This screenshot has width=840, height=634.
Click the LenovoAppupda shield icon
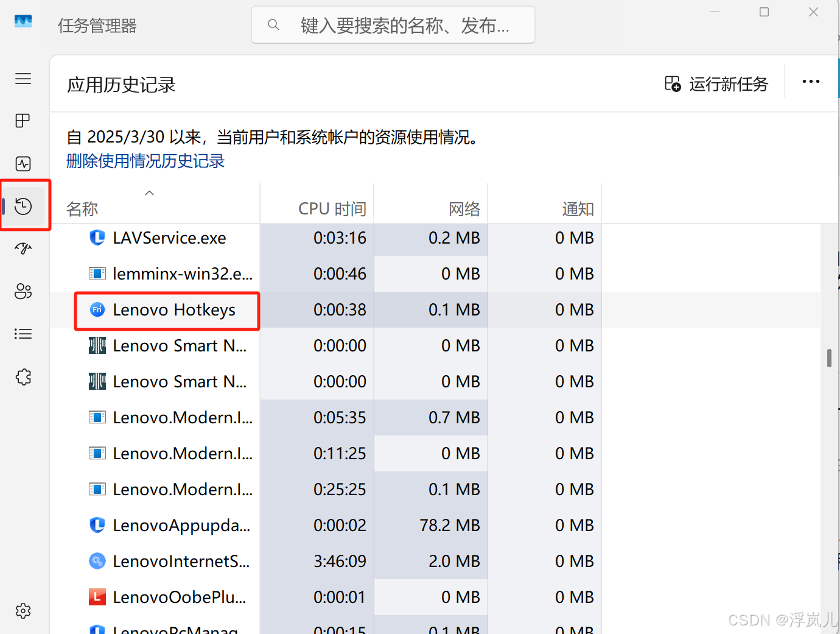[x=97, y=525]
